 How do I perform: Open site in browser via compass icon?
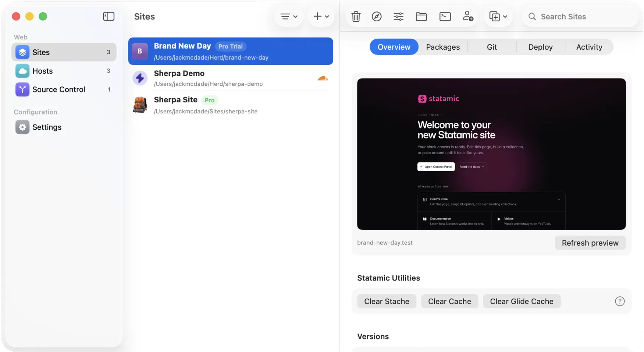pyautogui.click(x=377, y=17)
